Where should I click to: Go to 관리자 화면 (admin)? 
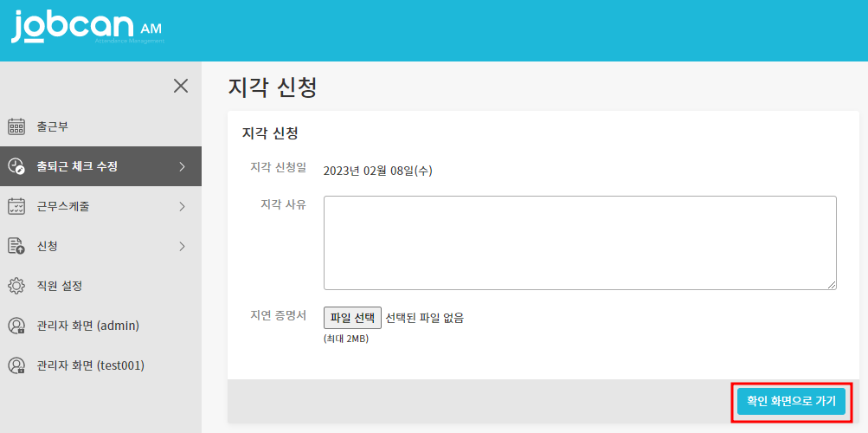pyautogui.click(x=87, y=326)
